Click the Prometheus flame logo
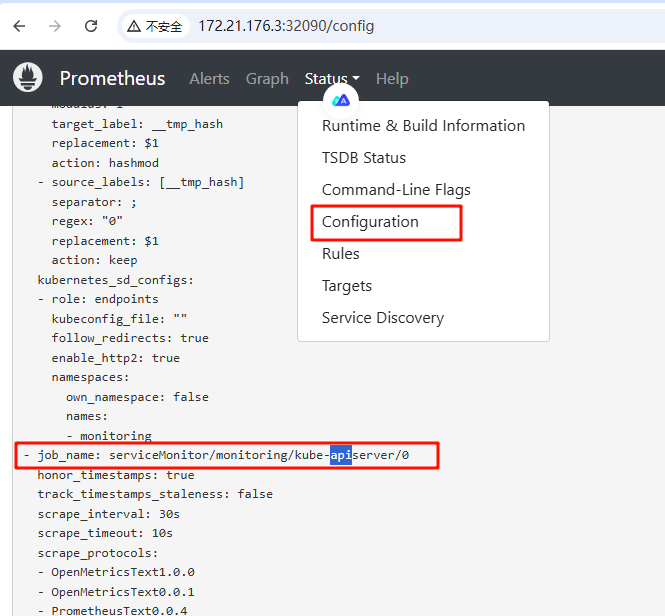 coord(28,77)
